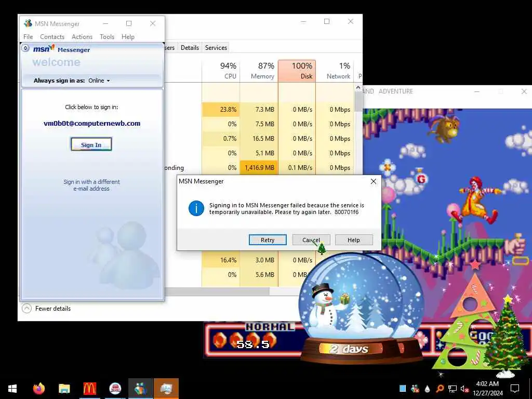
Task: Click the water drop tray icon
Action: 427,389
